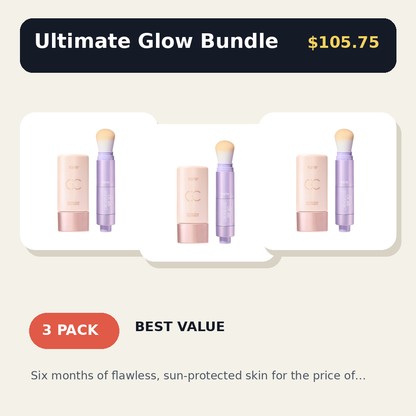The image size is (416, 416).
Task: Click the Ultimate Glow Bundle title
Action: pyautogui.click(x=156, y=41)
